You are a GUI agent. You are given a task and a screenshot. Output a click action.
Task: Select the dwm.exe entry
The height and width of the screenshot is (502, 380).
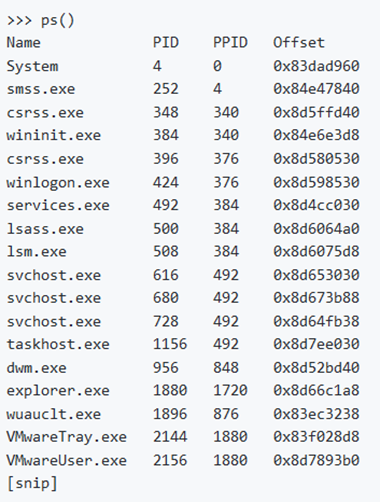click(37, 368)
